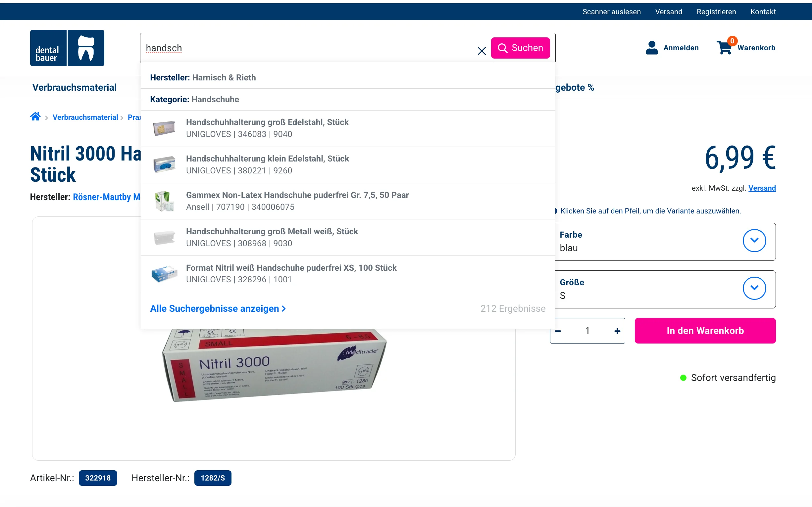Click the Nitril 3000 product image

(x=274, y=365)
